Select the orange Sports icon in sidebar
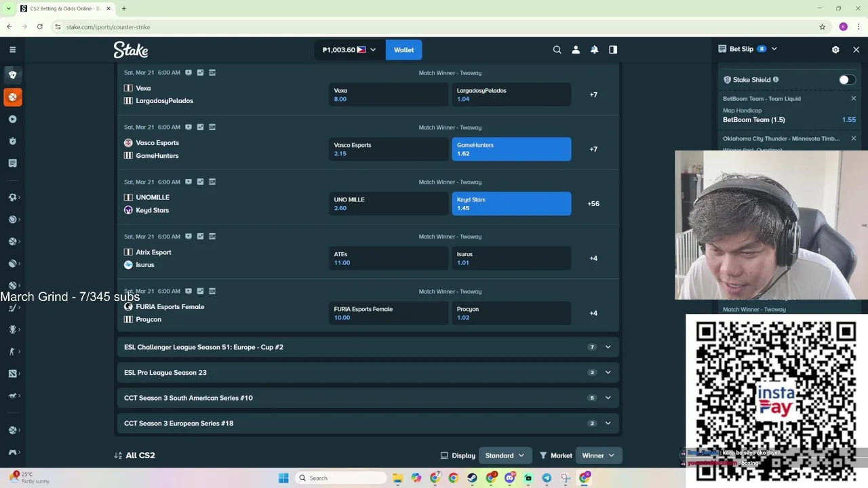This screenshot has width=868, height=488. 12,97
